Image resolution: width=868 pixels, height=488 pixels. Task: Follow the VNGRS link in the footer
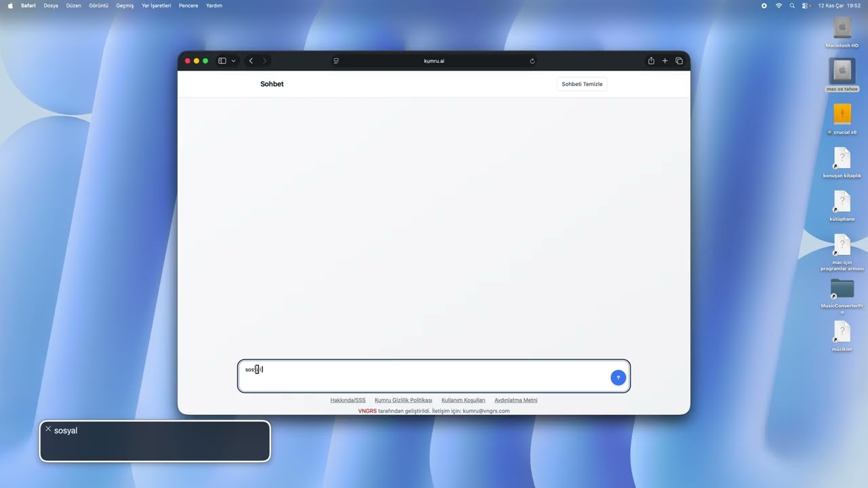[368, 411]
